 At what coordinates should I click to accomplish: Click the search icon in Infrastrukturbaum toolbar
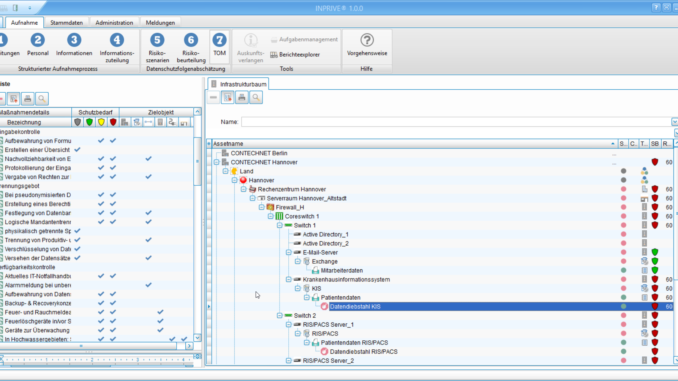(256, 98)
